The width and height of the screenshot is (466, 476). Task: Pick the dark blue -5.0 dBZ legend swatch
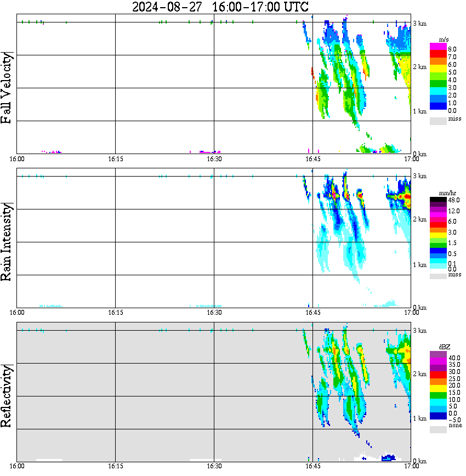point(438,416)
